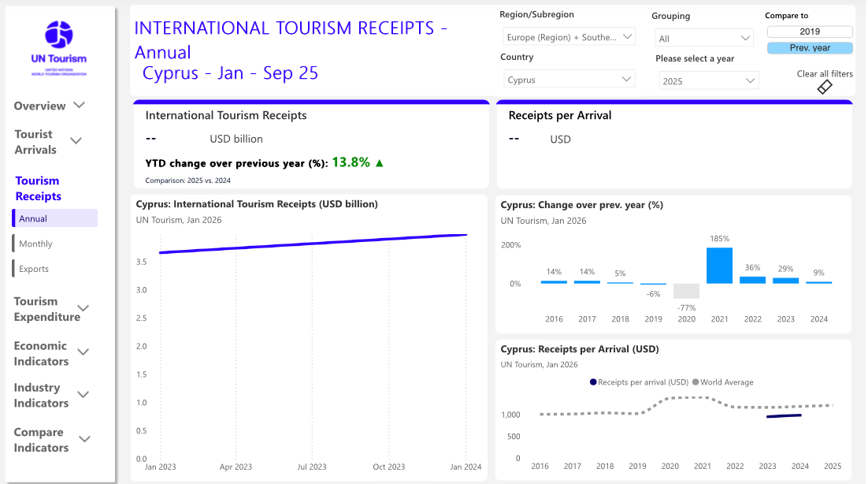Viewport: 868px width, 484px height.
Task: Open the Grouping dropdown set to All
Action: click(705, 39)
